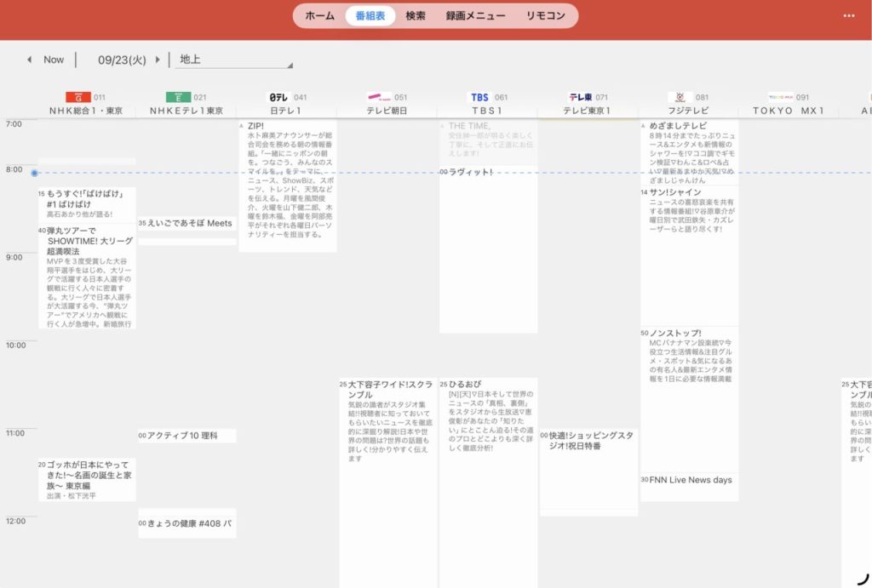Image resolution: width=872 pixels, height=588 pixels.
Task: Open ゴッホが日本にやってきた! program
Action: click(x=87, y=480)
